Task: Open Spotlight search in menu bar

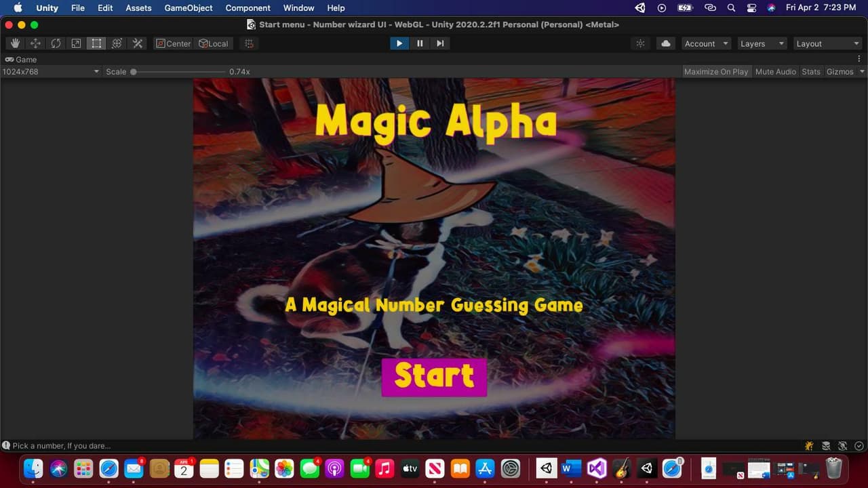Action: [x=731, y=8]
